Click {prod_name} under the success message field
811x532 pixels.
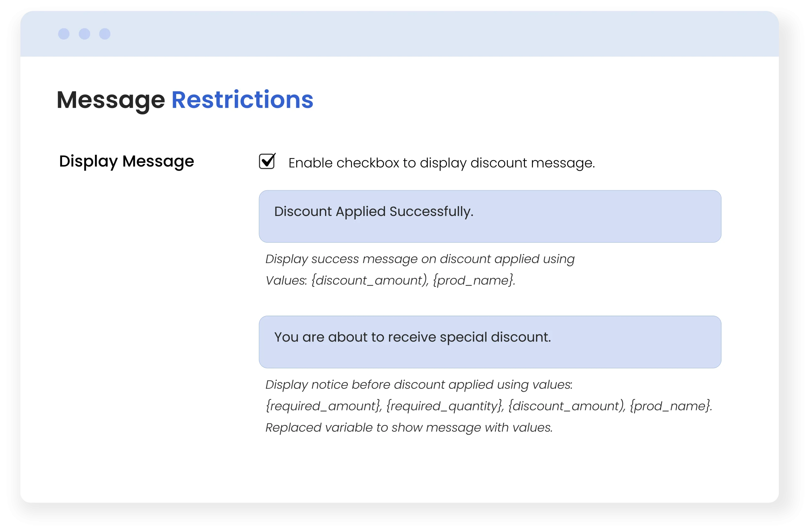473,281
